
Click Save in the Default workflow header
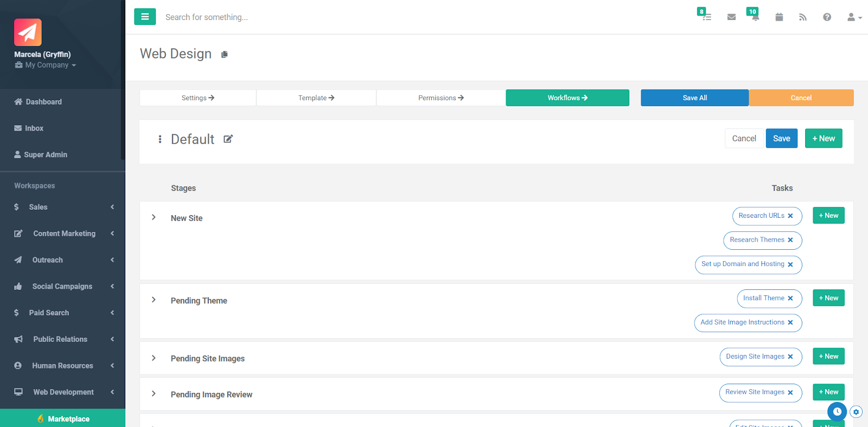782,138
